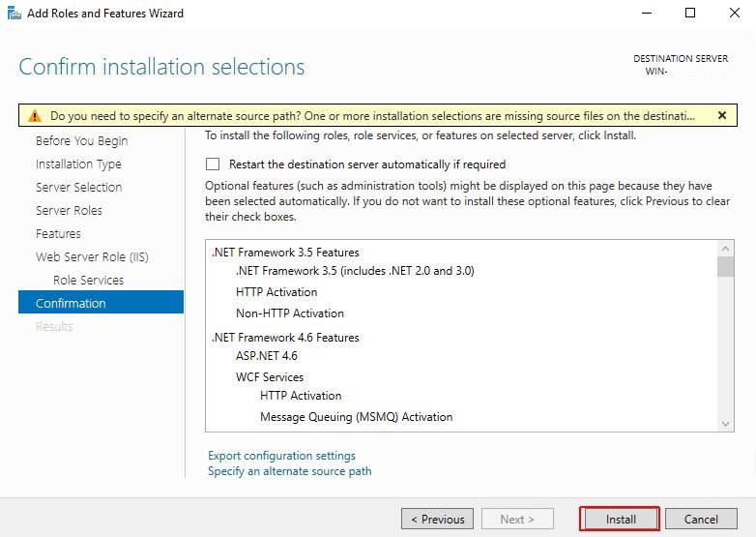The image size is (756, 537).
Task: Click the wizard server icon in title bar
Action: (11, 14)
